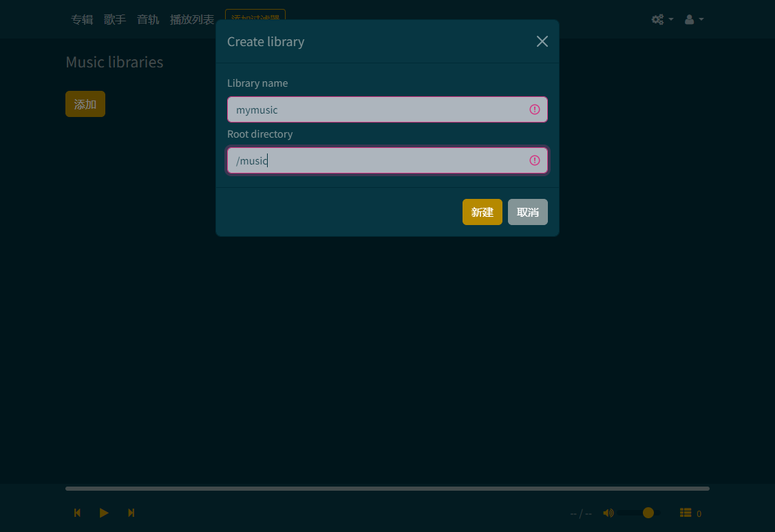Open the 专辑 albums menu
The height and width of the screenshot is (532, 775).
point(82,19)
